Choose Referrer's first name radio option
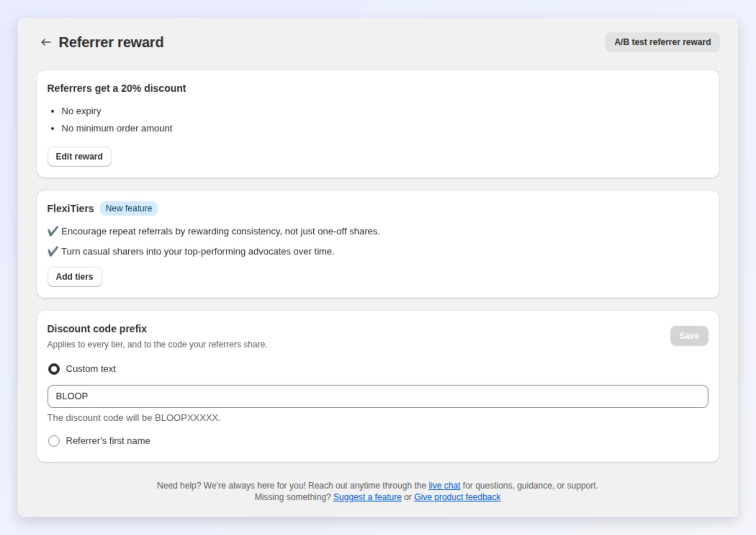The width and height of the screenshot is (756, 535). [54, 441]
